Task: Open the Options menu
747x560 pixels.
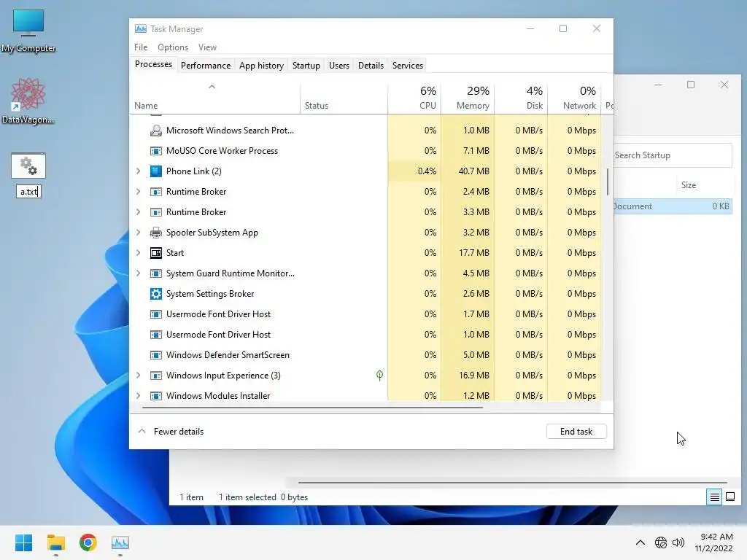Action: (x=173, y=47)
